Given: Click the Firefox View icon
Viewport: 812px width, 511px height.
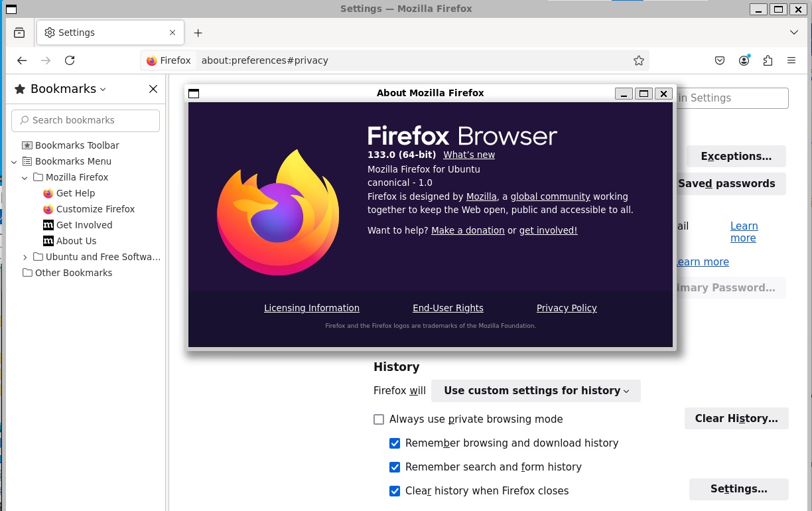Looking at the screenshot, I should coord(19,33).
